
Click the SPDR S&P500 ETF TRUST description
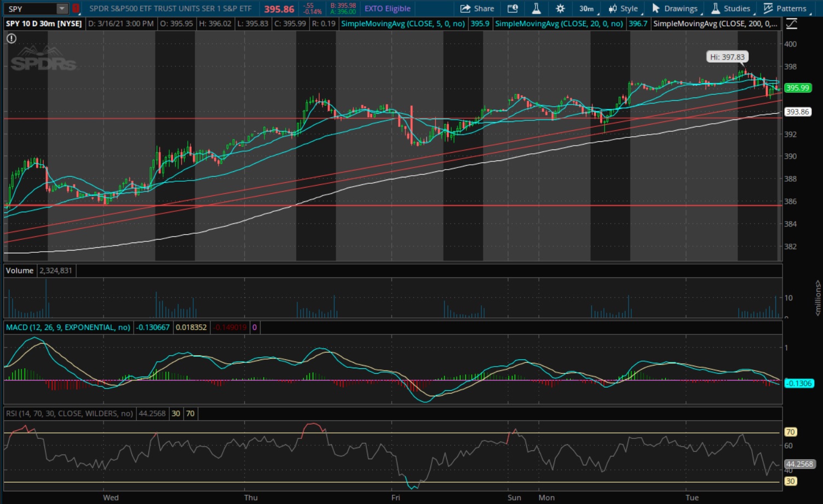(x=170, y=9)
